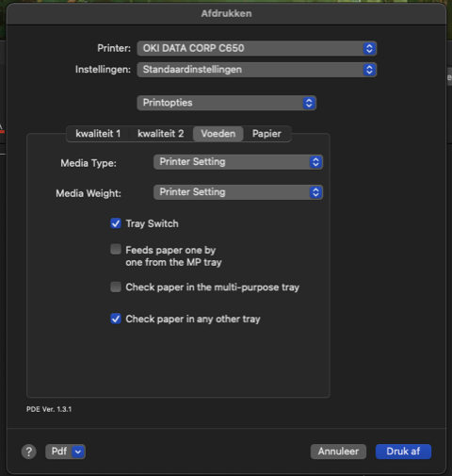
Task: Click the Printer popup stepper arrows
Action: coord(369,48)
